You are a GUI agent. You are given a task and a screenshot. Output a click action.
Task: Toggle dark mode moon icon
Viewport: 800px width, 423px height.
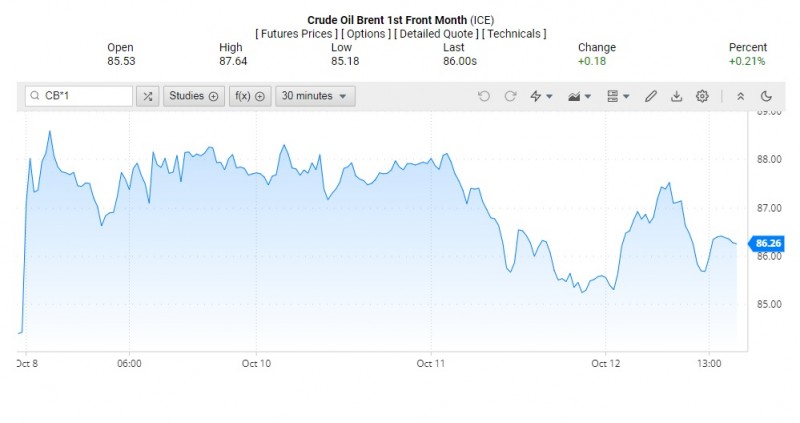tap(767, 96)
